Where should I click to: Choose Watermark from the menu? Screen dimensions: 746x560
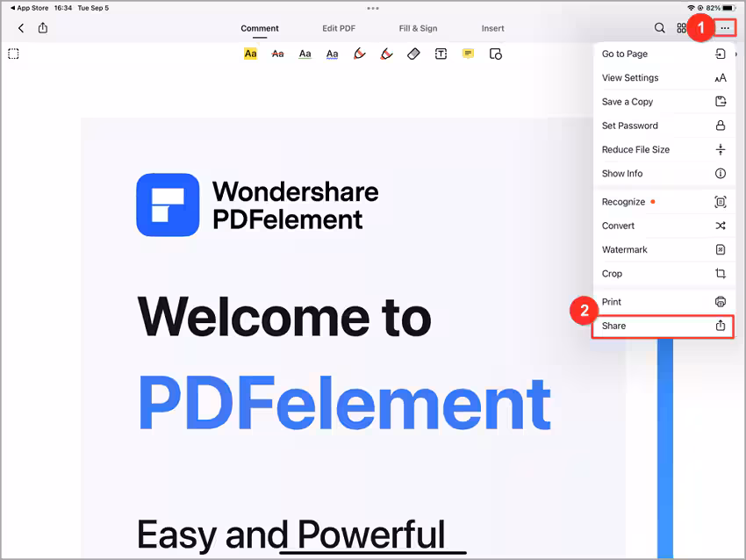[x=664, y=249]
